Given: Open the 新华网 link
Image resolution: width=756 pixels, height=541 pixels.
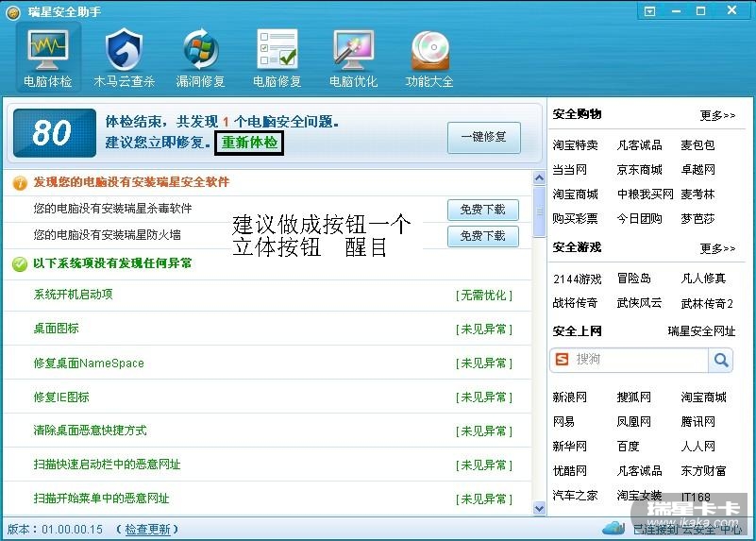Looking at the screenshot, I should coord(569,447).
